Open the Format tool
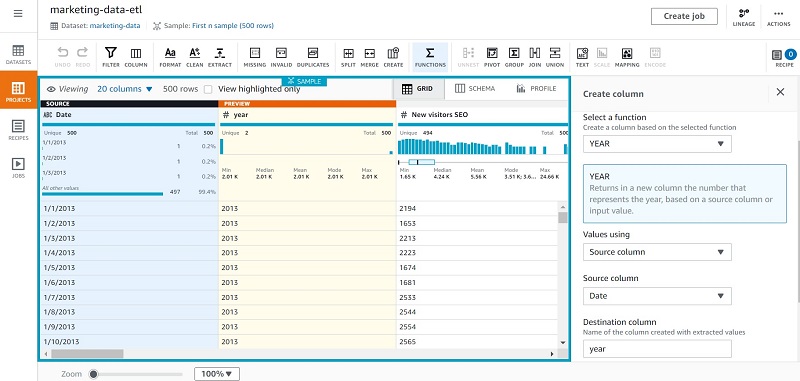The image size is (800, 381). point(170,57)
